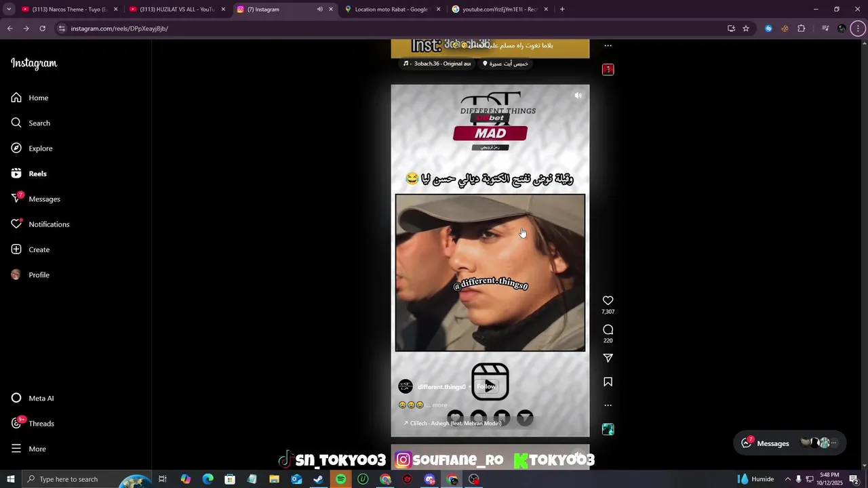Show hidden system tray icons
The height and width of the screenshot is (488, 868).
point(787,479)
